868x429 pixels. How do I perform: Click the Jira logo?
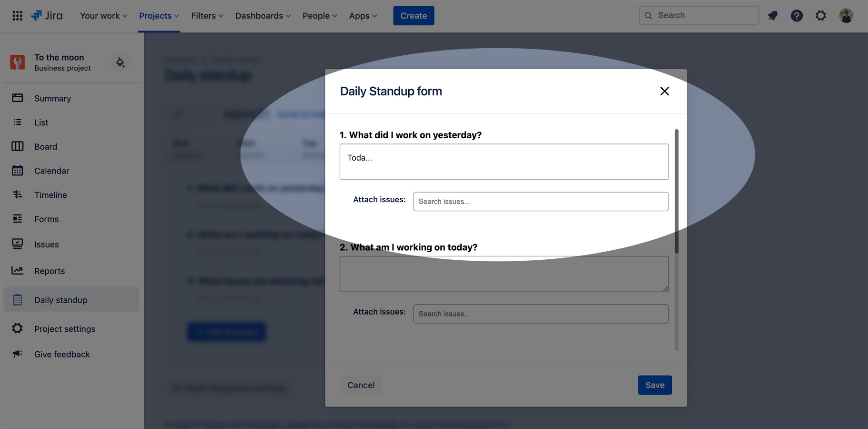[x=46, y=15]
